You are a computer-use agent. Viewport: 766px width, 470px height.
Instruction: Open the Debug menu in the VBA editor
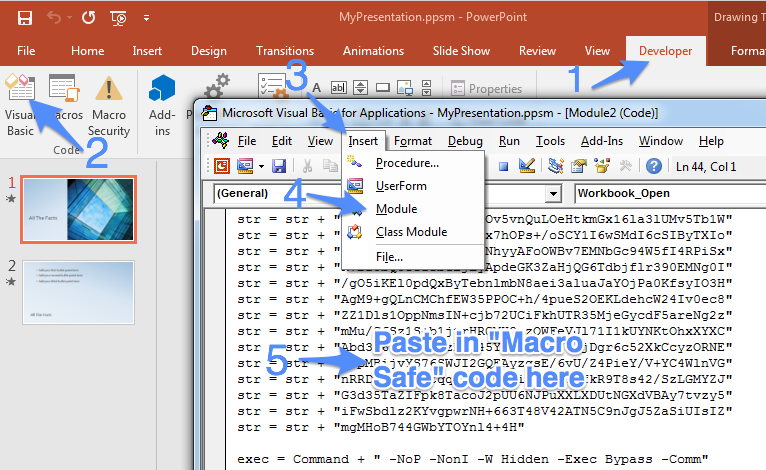pos(465,141)
